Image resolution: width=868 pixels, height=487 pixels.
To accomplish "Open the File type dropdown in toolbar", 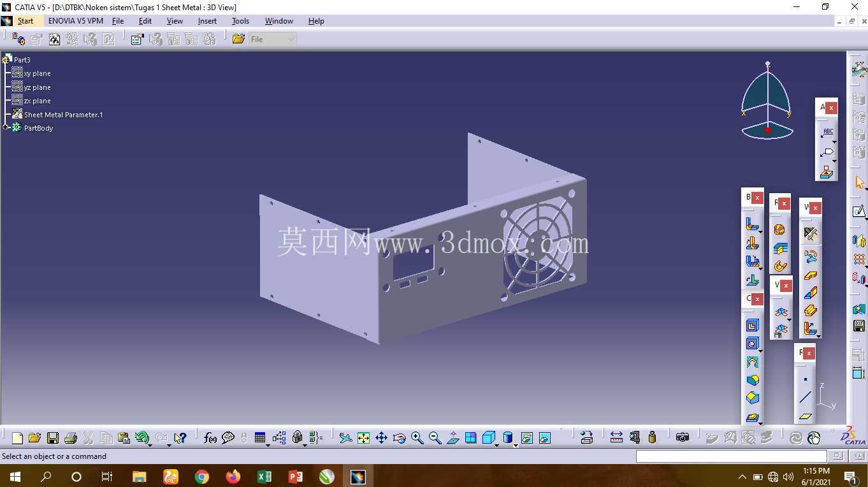I will point(273,40).
